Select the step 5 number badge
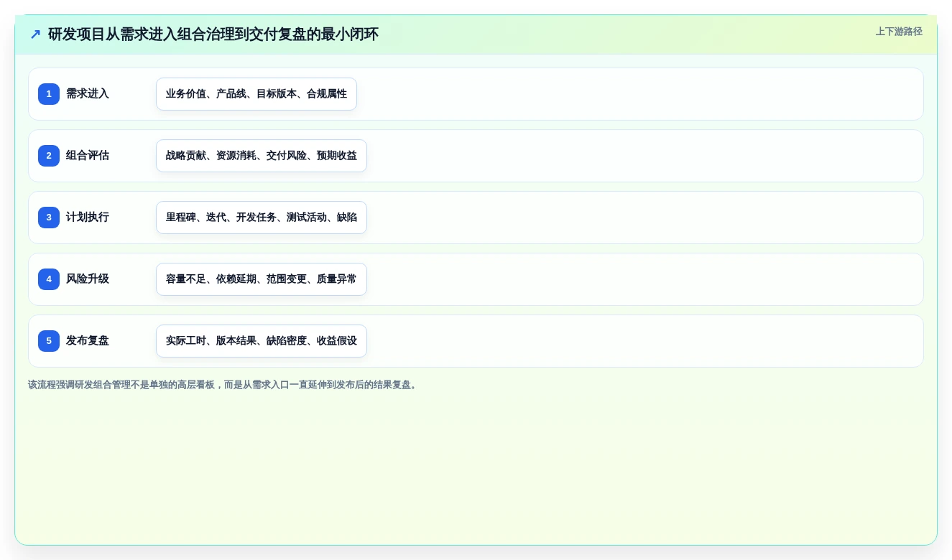The width and height of the screenshot is (952, 560). point(49,341)
